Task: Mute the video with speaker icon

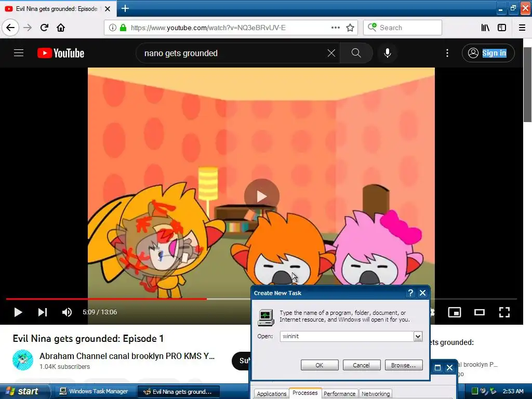Action: click(x=67, y=312)
